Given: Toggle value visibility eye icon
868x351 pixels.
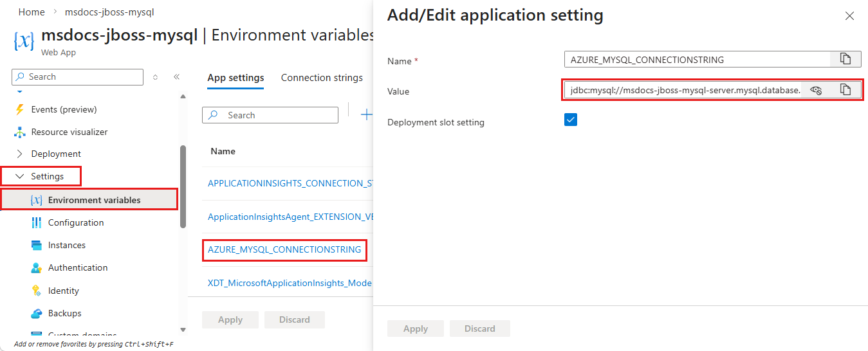Looking at the screenshot, I should (816, 90).
